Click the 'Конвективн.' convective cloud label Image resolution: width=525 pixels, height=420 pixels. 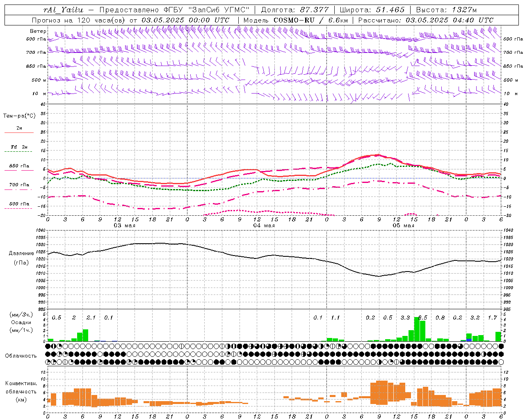click(21, 383)
